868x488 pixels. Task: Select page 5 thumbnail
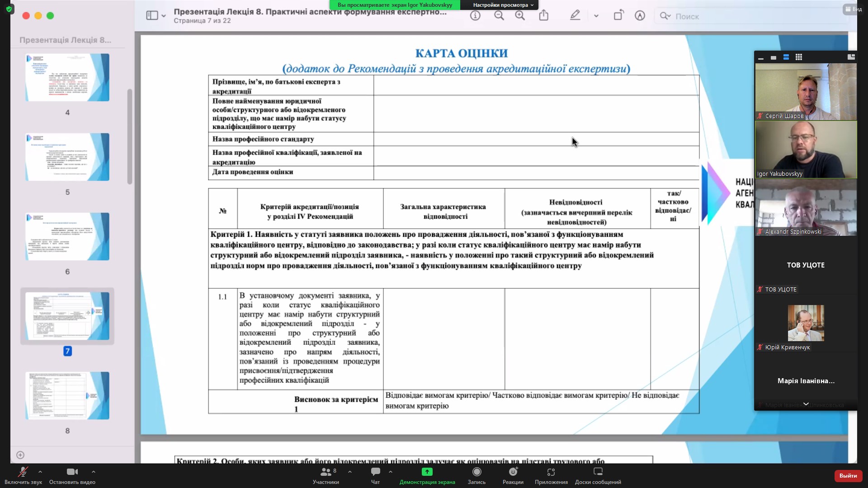67,157
